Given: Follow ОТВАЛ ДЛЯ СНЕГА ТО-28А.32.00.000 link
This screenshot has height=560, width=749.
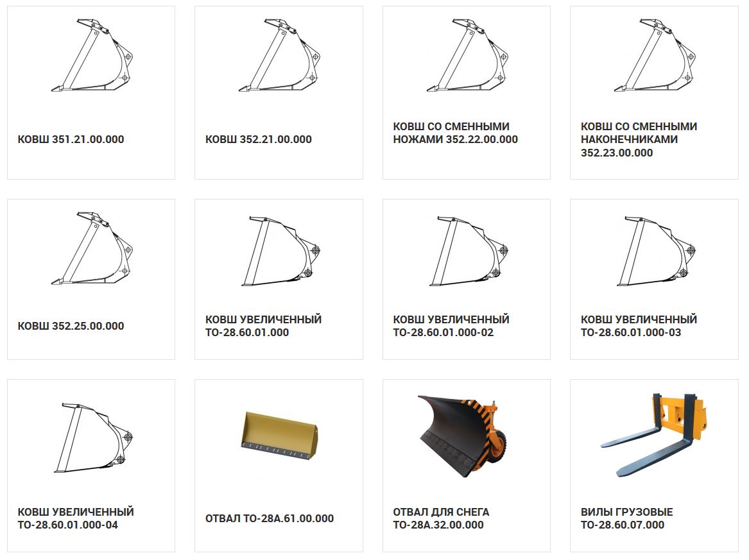Looking at the screenshot, I should [x=441, y=518].
